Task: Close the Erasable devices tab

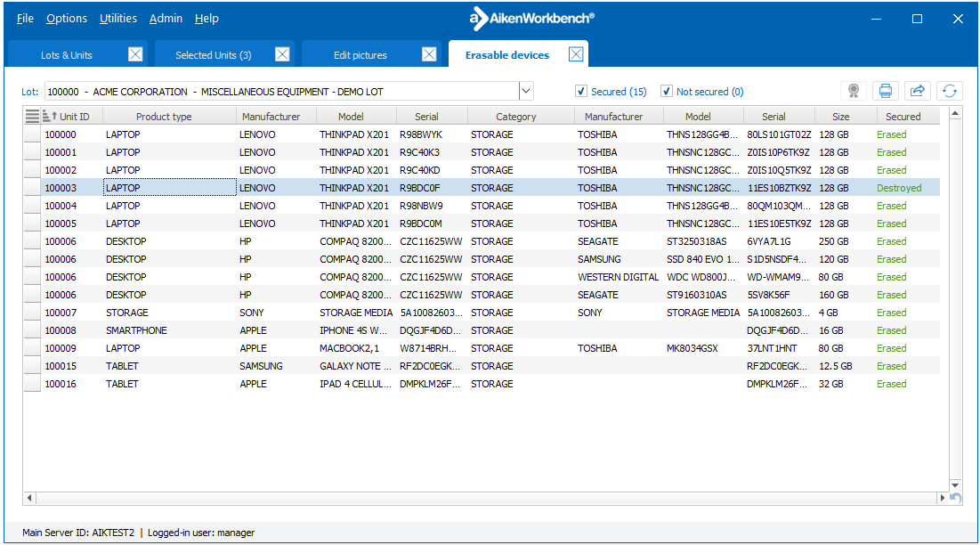Action: (576, 54)
